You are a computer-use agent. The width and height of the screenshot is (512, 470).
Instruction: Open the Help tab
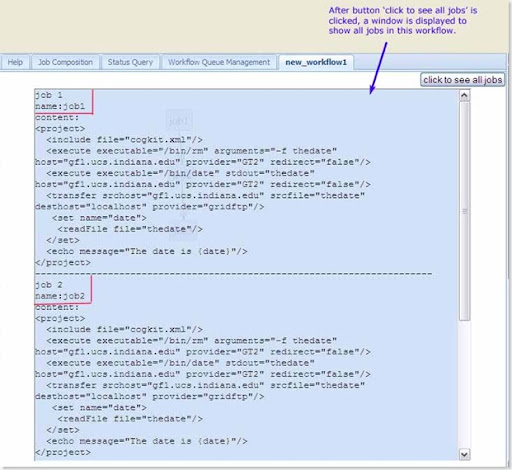tap(15, 62)
